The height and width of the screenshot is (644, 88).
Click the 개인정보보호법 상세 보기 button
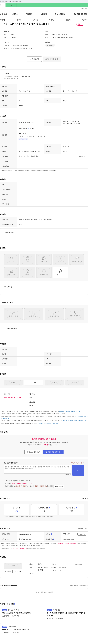[x=33, y=452]
